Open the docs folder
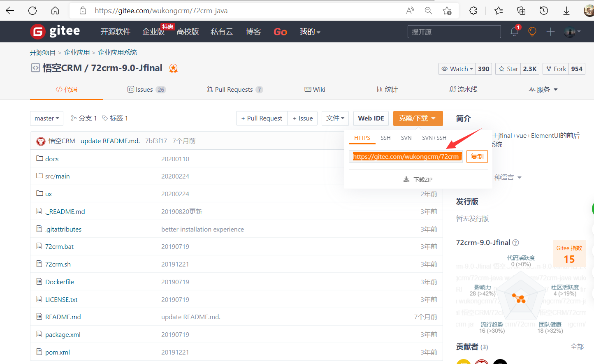The width and height of the screenshot is (594, 364). (52, 159)
